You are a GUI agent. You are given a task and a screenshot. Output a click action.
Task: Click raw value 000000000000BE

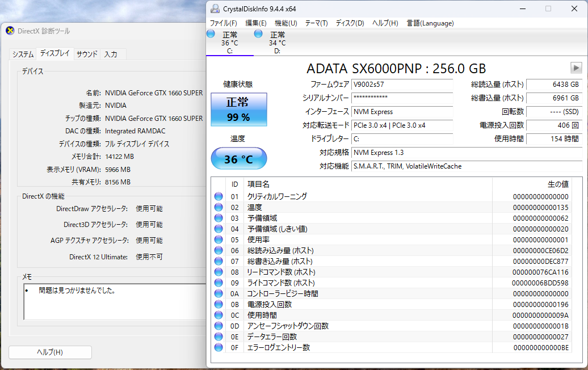[540, 347]
